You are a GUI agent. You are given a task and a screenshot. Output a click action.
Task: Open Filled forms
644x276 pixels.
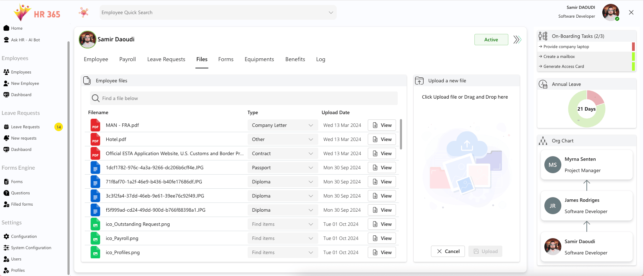coord(18,204)
